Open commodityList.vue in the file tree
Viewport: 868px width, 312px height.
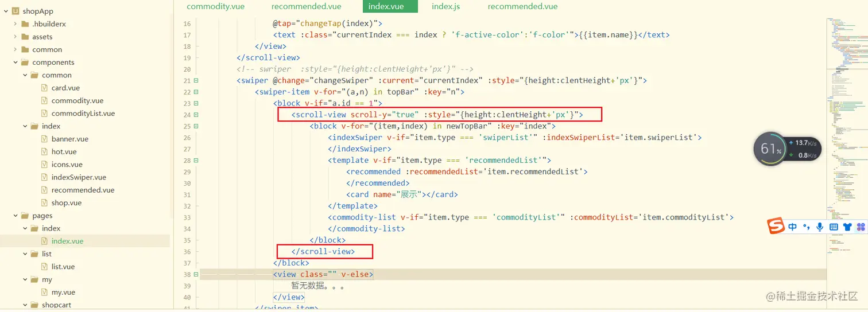pyautogui.click(x=83, y=113)
